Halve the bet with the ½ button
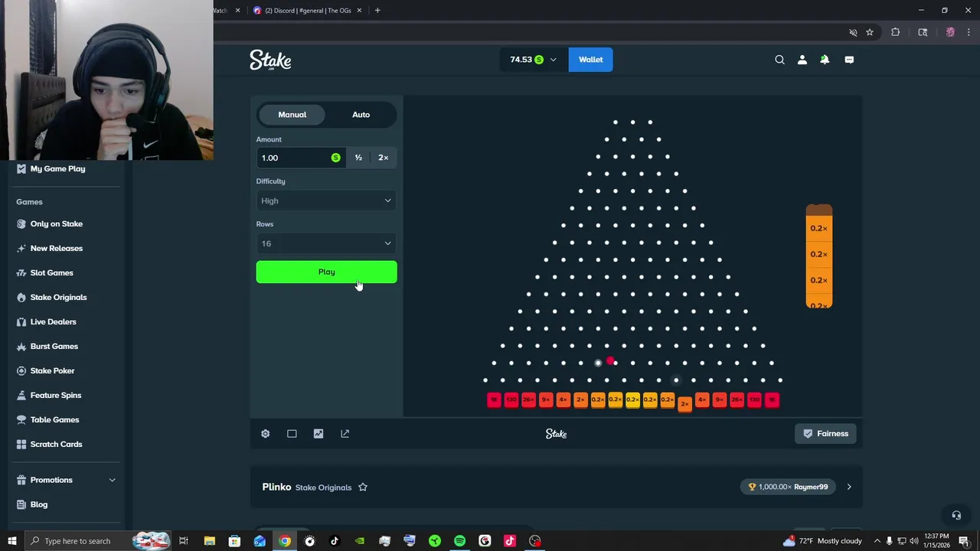980x551 pixels. 358,158
